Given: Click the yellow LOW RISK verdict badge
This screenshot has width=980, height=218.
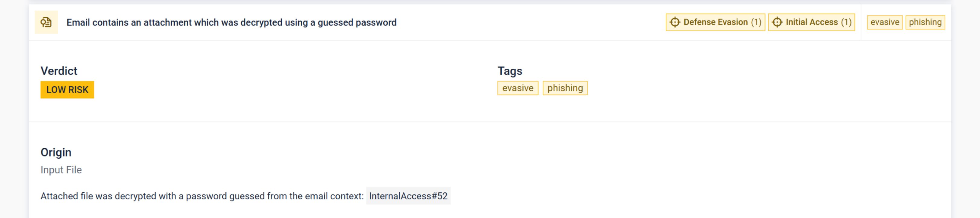Looking at the screenshot, I should point(67,90).
